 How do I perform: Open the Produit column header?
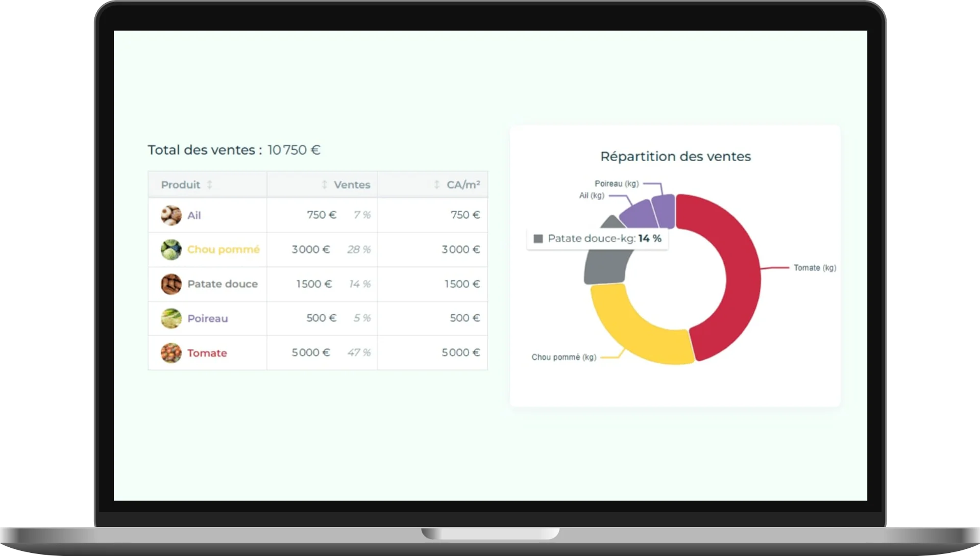coord(181,185)
